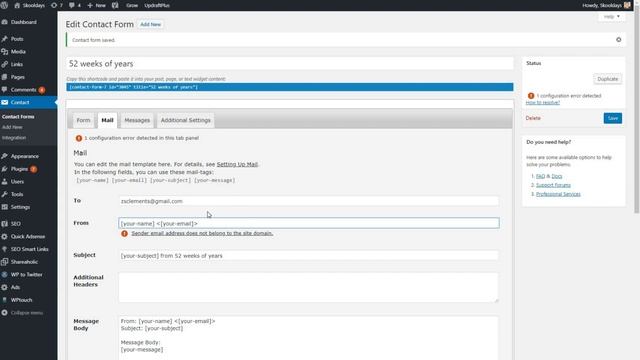Switch to the Form tab

[x=83, y=120]
